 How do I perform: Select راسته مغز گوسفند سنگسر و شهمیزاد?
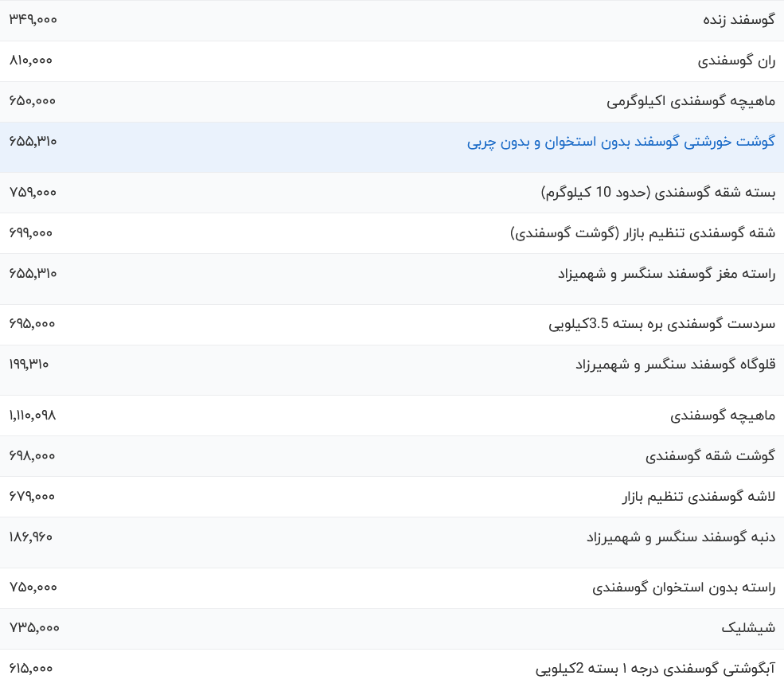(666, 274)
